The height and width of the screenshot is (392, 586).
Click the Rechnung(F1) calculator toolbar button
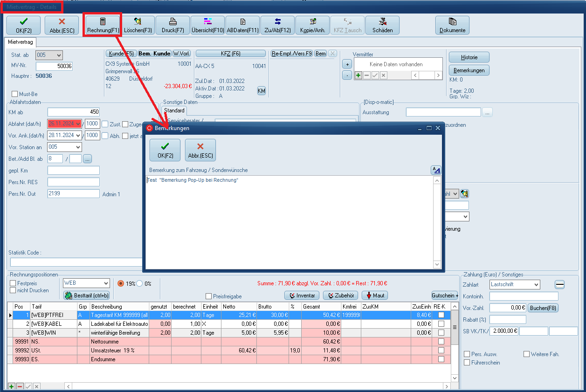point(103,25)
